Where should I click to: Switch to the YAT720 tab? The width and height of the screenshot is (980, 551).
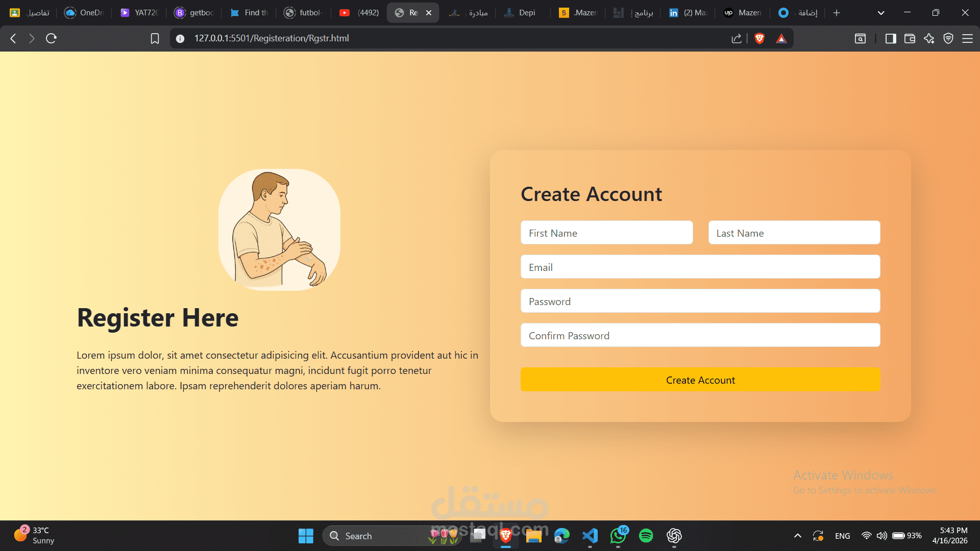(139, 13)
